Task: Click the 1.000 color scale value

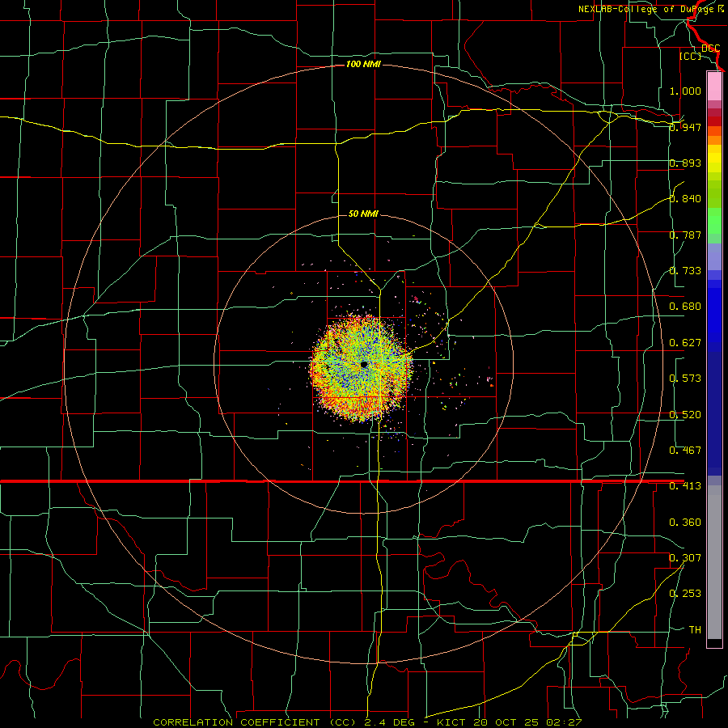Action: coord(685,91)
